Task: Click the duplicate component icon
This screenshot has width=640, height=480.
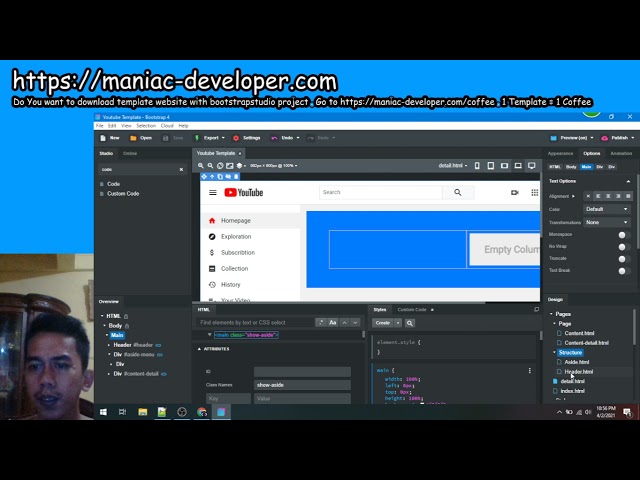Action: click(220, 177)
